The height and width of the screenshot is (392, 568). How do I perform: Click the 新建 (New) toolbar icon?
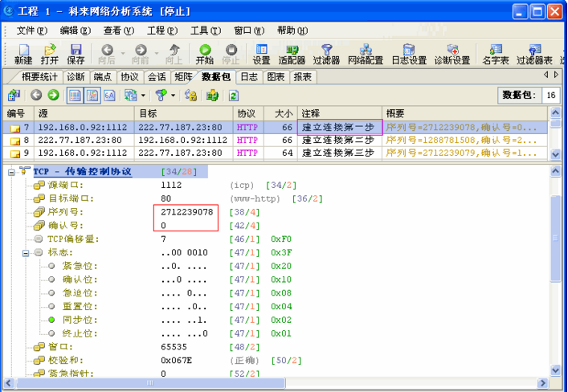pos(23,55)
